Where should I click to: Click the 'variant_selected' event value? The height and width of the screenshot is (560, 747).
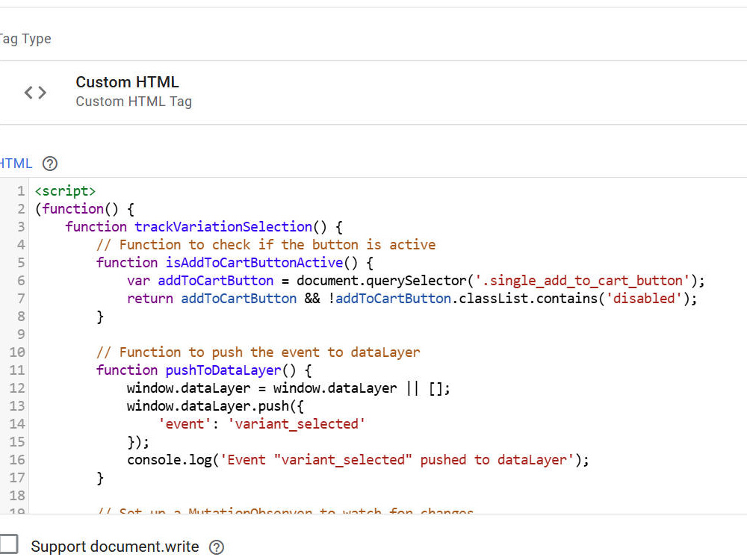point(297,424)
